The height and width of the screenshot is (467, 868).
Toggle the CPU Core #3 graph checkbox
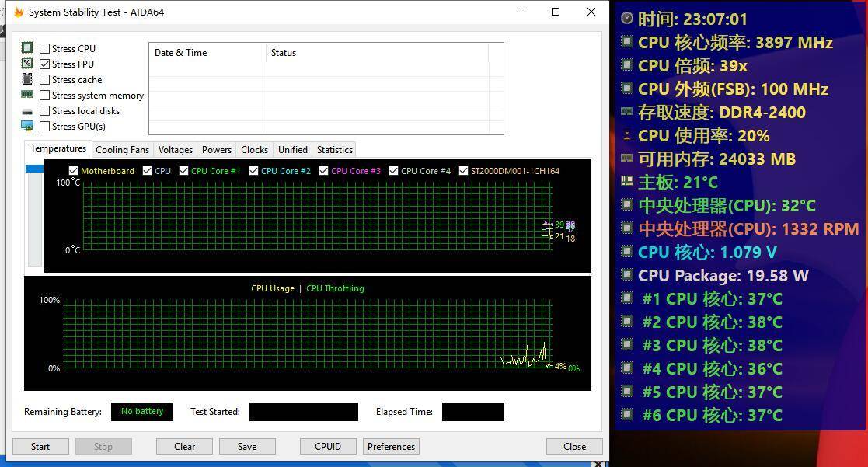(324, 170)
